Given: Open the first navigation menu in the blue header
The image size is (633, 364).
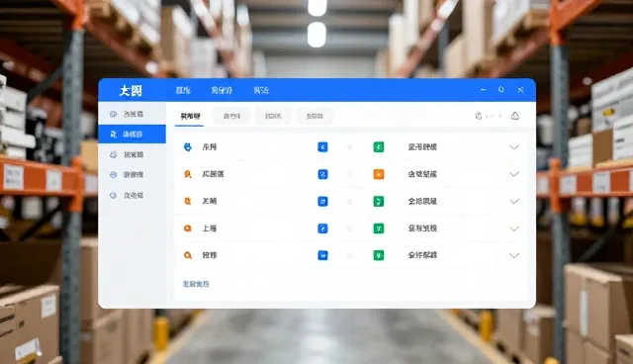Looking at the screenshot, I should point(183,90).
